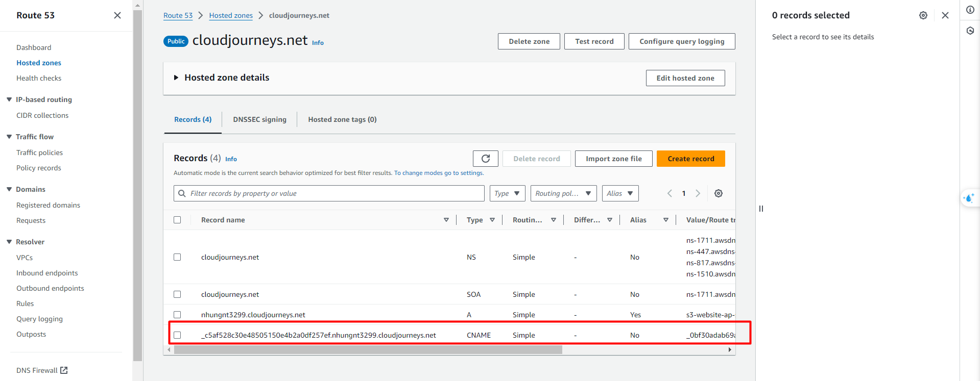Image resolution: width=980 pixels, height=381 pixels.
Task: Close the records selected details panel
Action: coord(945,15)
